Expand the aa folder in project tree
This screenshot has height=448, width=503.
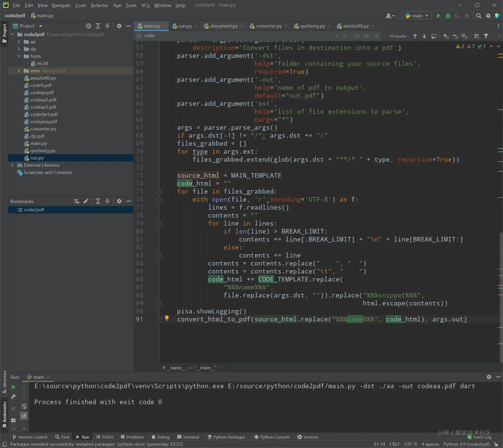tap(19, 42)
